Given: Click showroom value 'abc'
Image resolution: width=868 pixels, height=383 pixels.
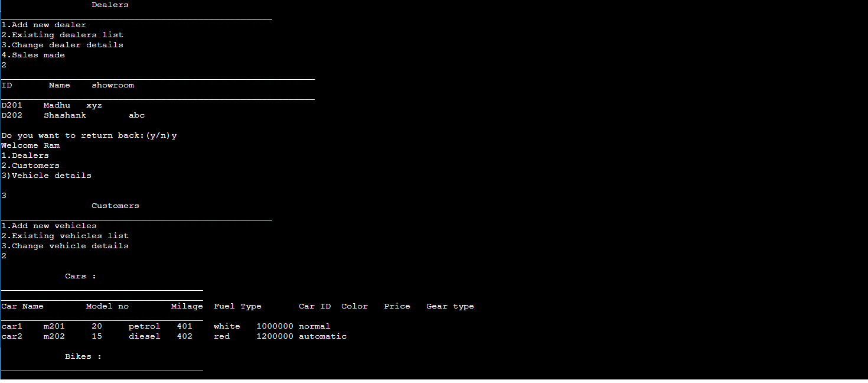Looking at the screenshot, I should click(x=137, y=115).
